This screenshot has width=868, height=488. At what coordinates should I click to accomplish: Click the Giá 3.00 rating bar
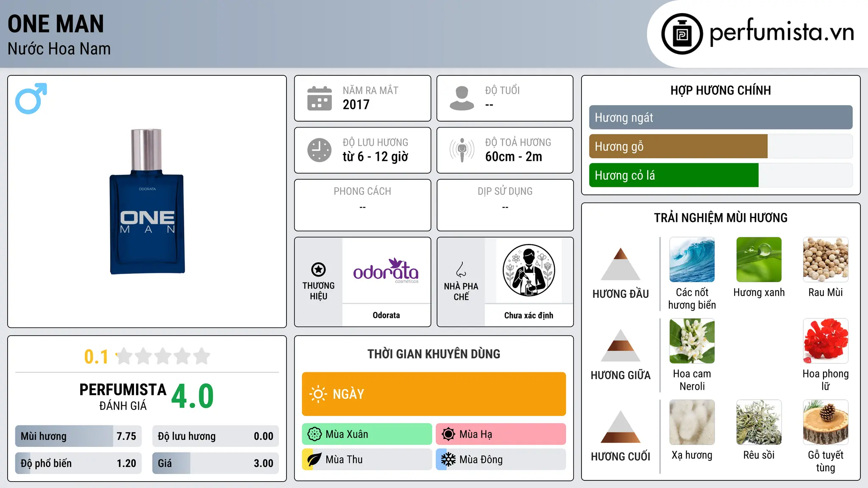(x=216, y=463)
